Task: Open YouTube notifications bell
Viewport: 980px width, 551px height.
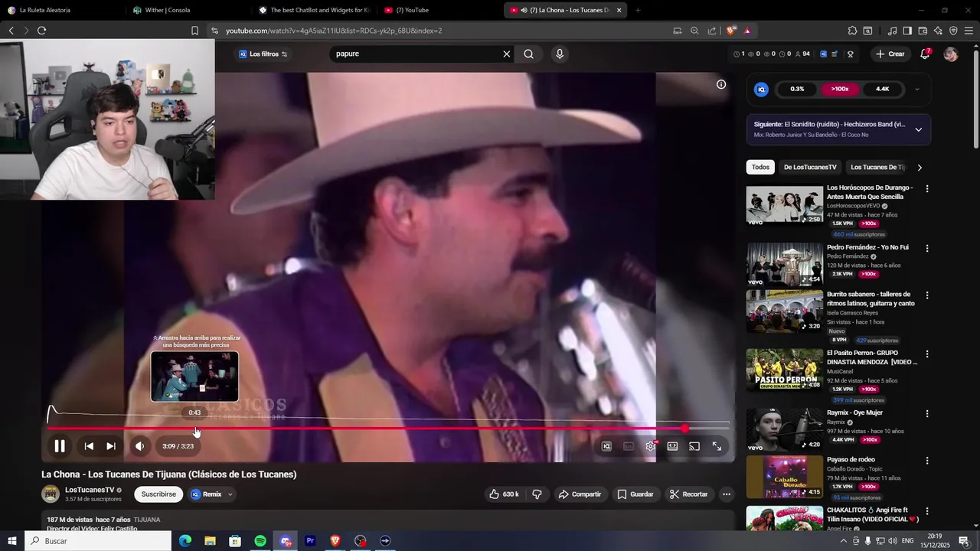Action: click(x=925, y=54)
